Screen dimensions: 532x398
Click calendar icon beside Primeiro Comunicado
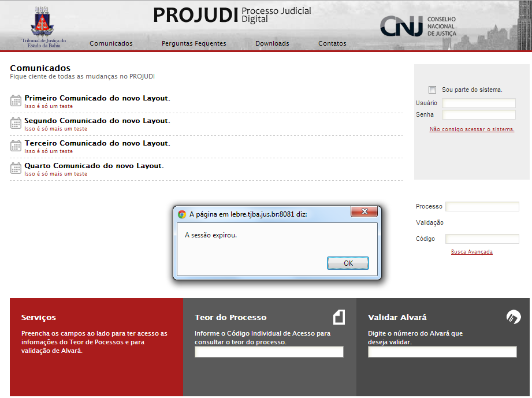[16, 101]
